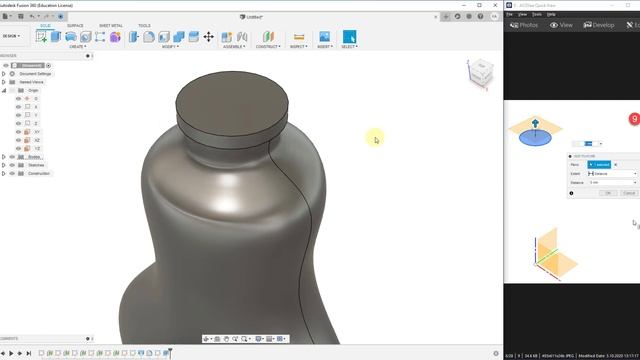Screen dimensions: 640x360
Task: Open Develop tab in quick view window
Action: [599, 25]
